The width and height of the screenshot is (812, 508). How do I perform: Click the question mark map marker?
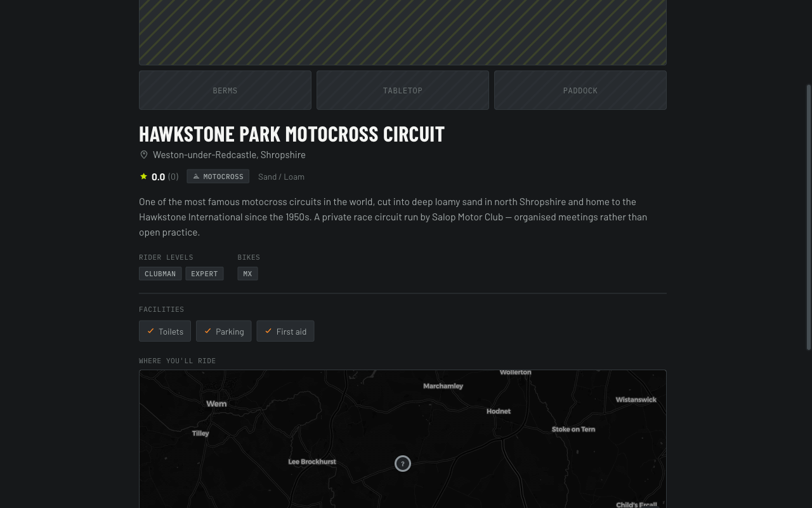click(403, 464)
